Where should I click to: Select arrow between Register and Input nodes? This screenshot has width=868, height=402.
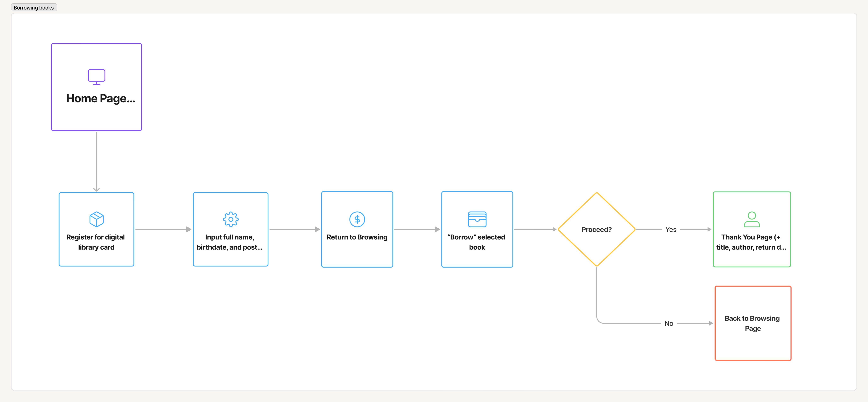(x=163, y=229)
